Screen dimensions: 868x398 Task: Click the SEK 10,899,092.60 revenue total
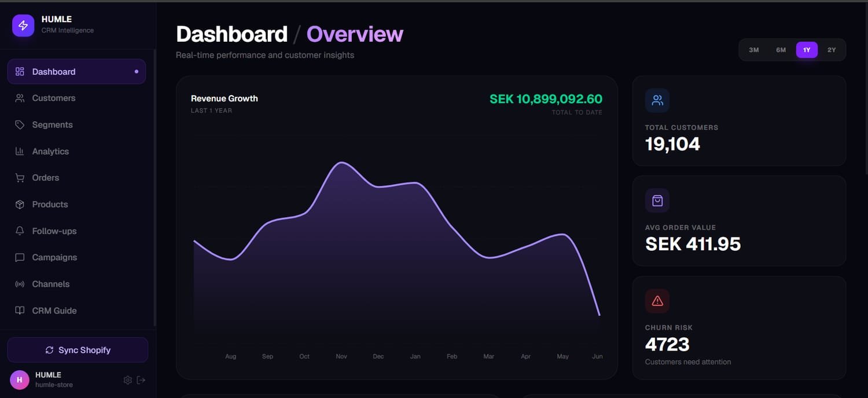coord(546,99)
